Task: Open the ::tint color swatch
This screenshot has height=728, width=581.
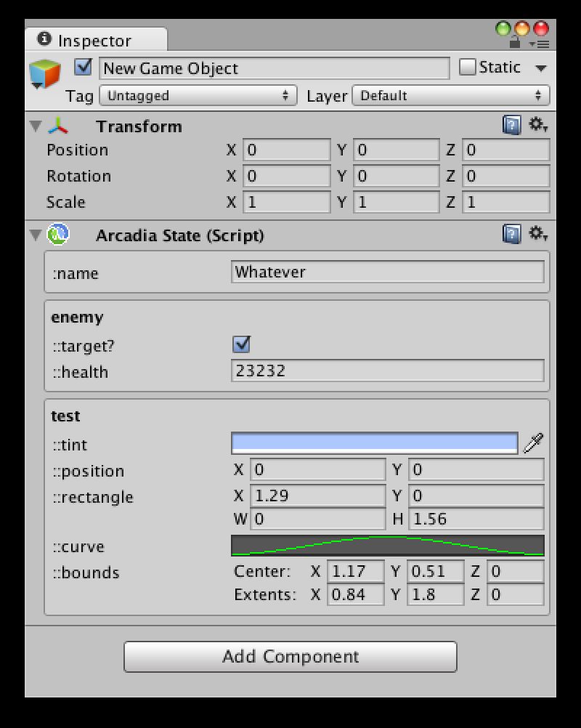Action: coord(375,443)
